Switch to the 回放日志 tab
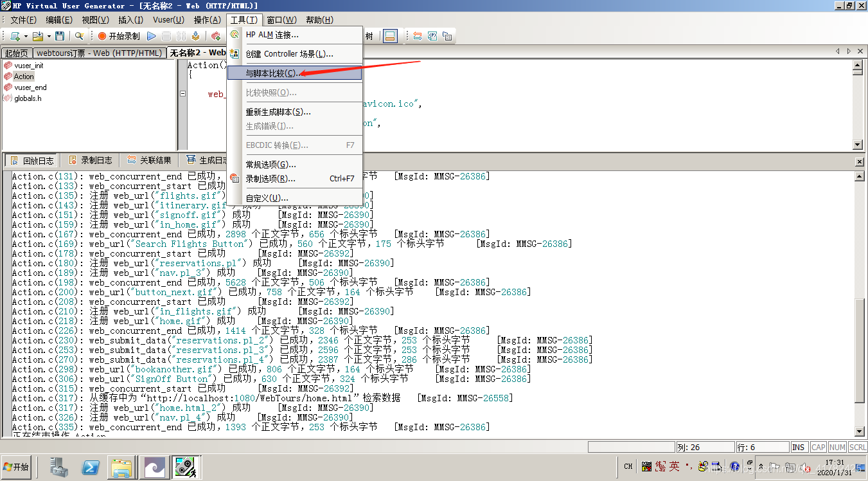This screenshot has height=481, width=868. [33, 160]
